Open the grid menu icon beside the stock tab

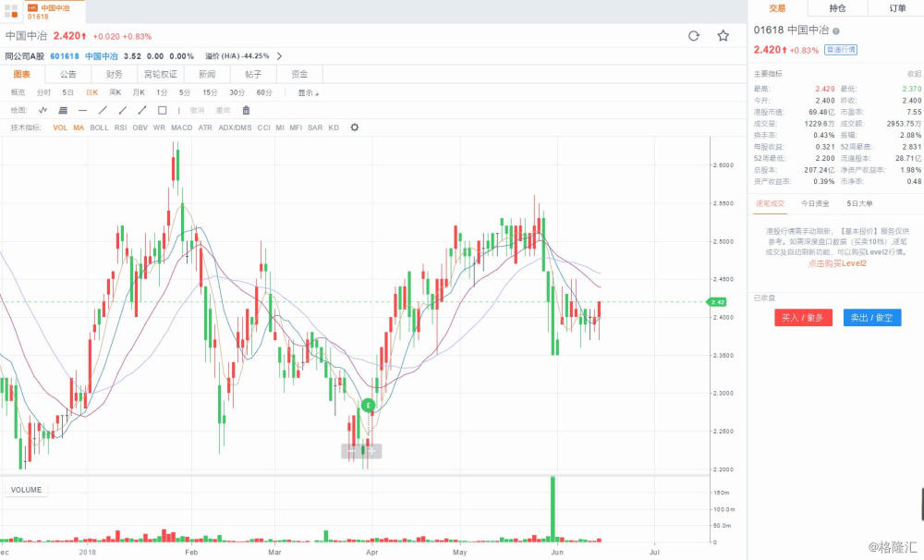pyautogui.click(x=10, y=11)
